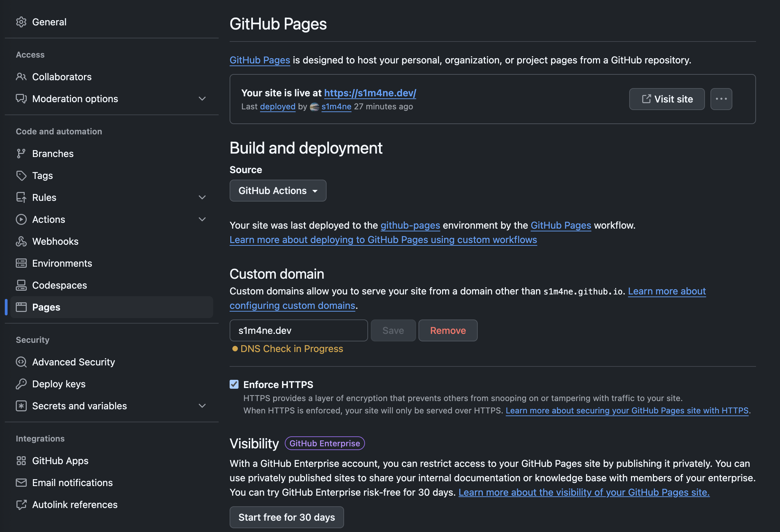
Task: Click s1m4ne avatar next to username
Action: pos(314,107)
